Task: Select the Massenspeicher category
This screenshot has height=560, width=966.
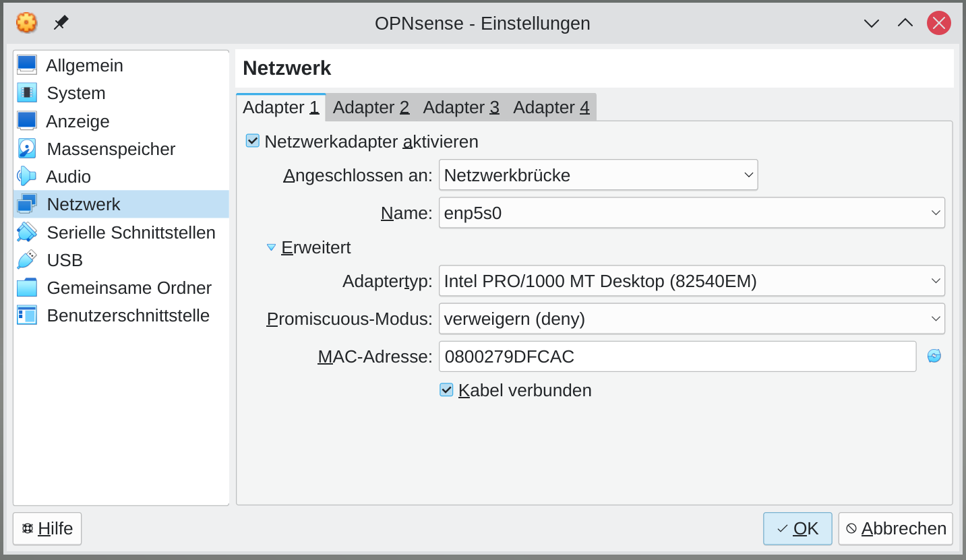Action: (x=121, y=149)
